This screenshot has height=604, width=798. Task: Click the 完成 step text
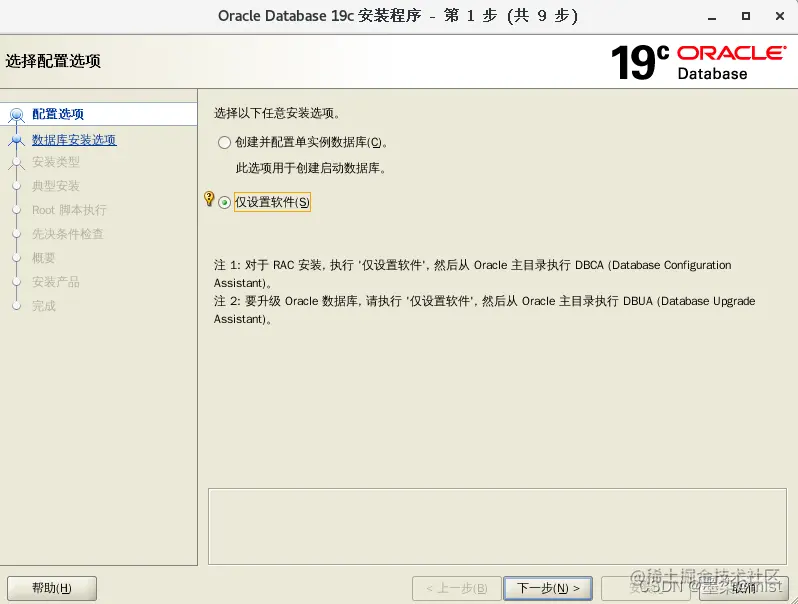click(44, 306)
